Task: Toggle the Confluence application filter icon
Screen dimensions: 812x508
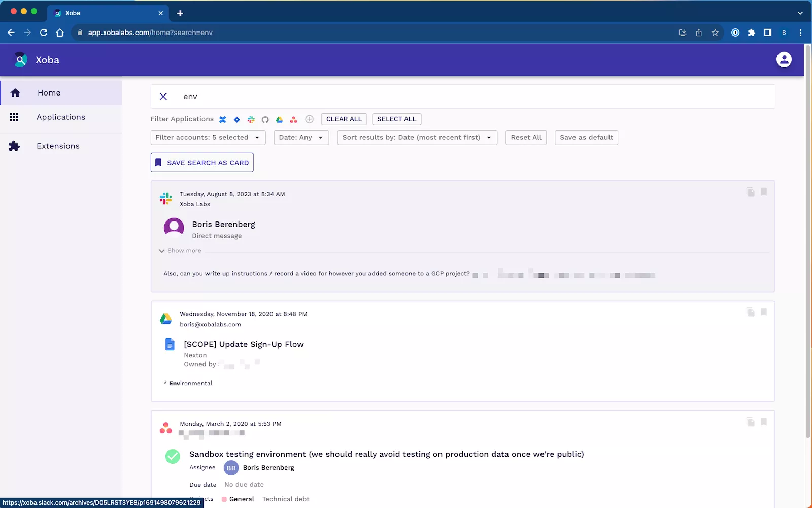Action: [222, 120]
